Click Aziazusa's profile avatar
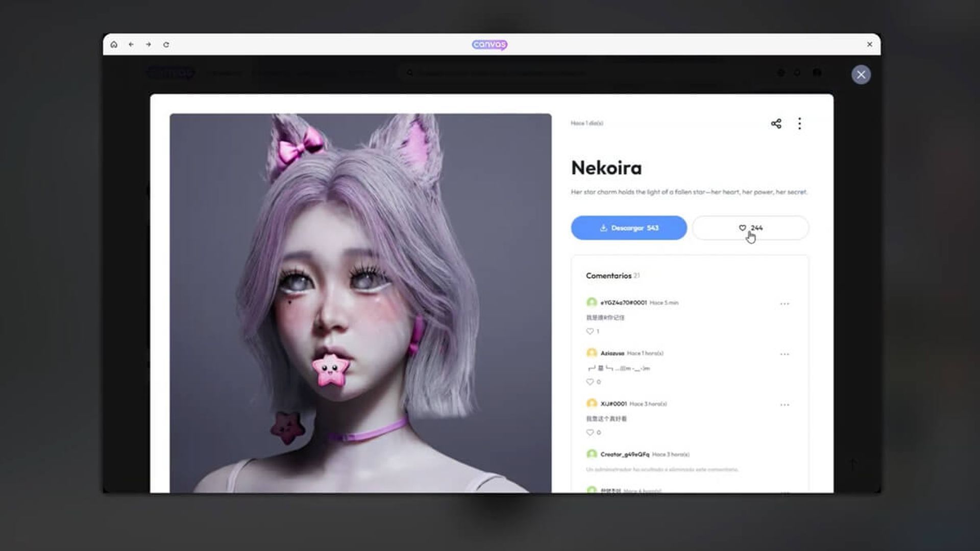The width and height of the screenshot is (980, 551). (x=592, y=353)
